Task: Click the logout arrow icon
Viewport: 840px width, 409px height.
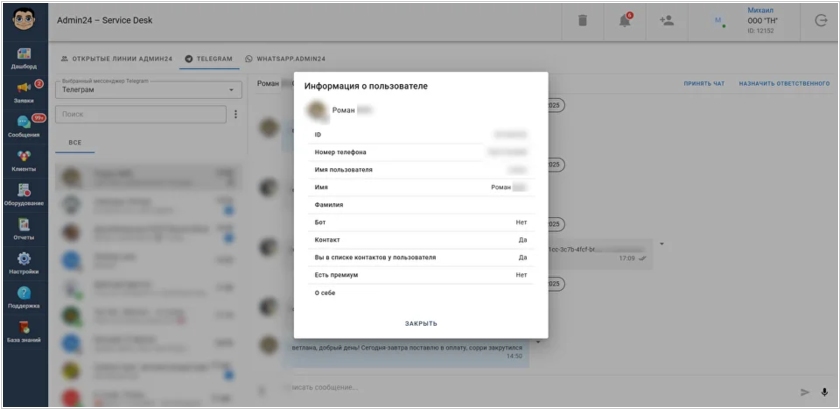Action: pyautogui.click(x=820, y=21)
